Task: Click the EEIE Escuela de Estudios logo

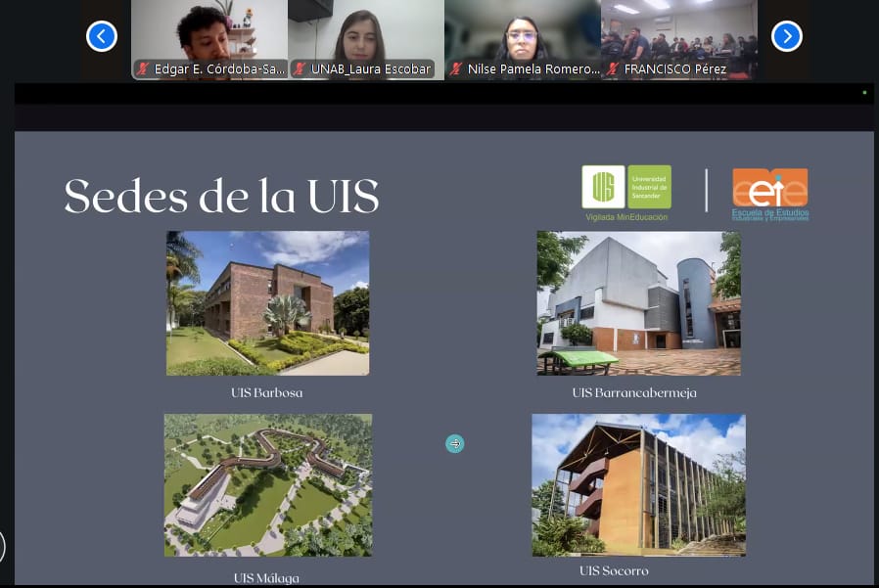Action: [770, 194]
